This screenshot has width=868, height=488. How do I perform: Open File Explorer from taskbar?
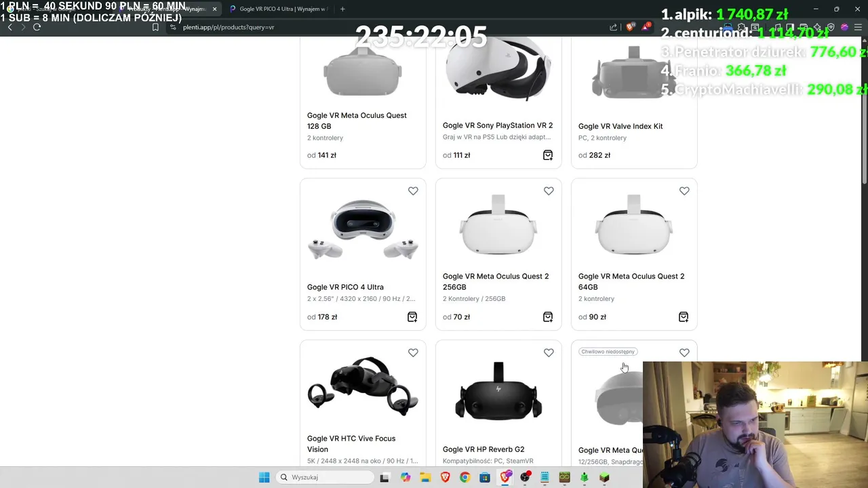pos(425,477)
